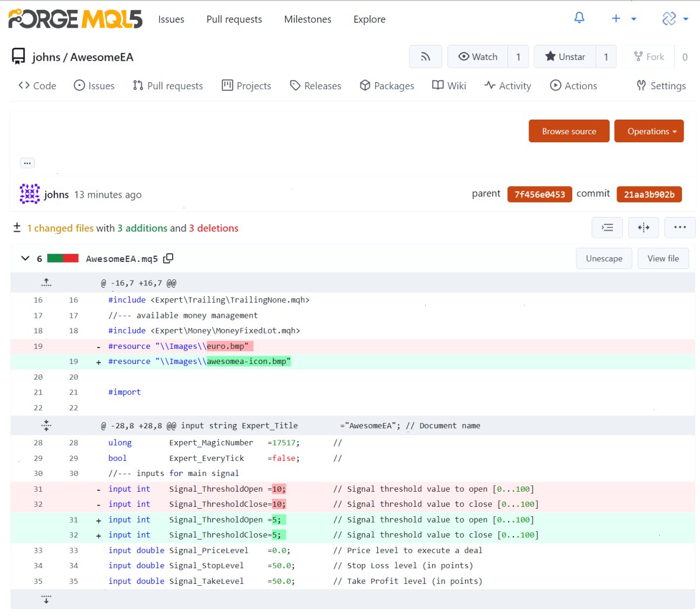Click the Browse source button
Image resolution: width=700 pixels, height=616 pixels.
click(x=569, y=131)
